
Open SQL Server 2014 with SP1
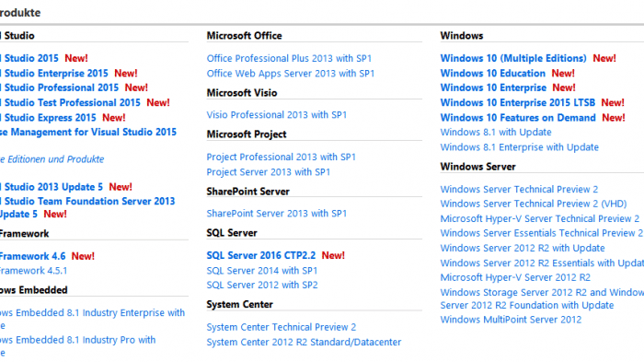262,271
